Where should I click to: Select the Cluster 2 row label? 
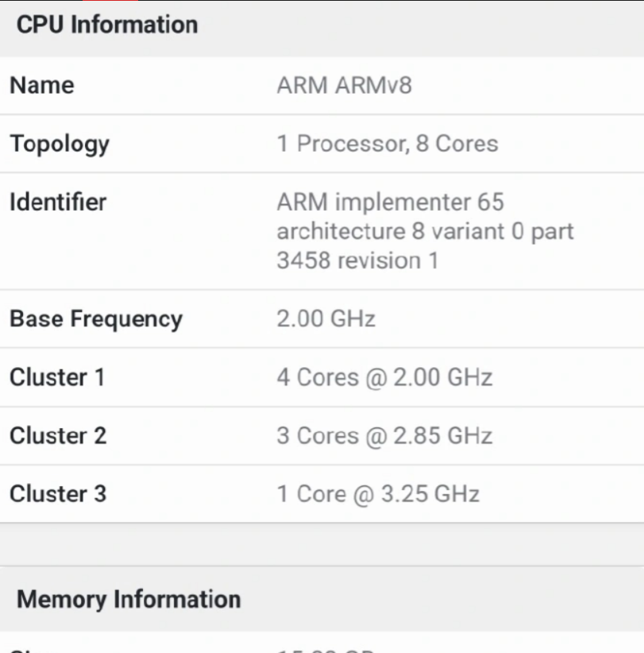click(58, 435)
